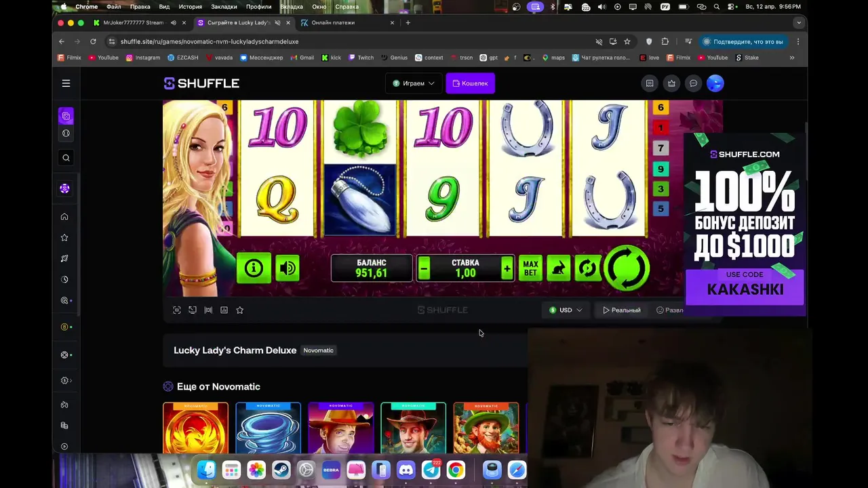Enter fullscreen mode for the game
Screen dimensions: 868x488
[177, 310]
